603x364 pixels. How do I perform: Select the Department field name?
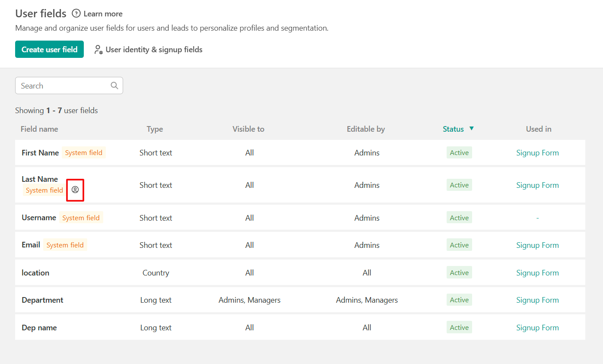click(42, 300)
